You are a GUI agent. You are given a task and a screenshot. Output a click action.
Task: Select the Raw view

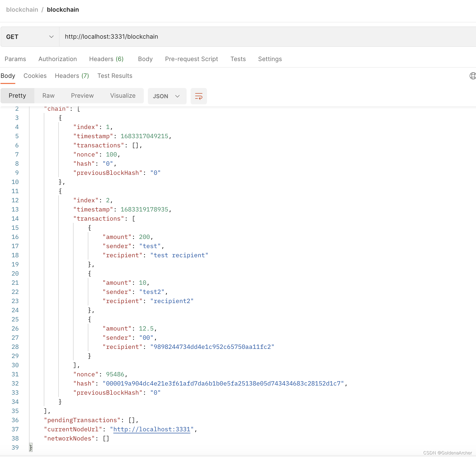(48, 96)
